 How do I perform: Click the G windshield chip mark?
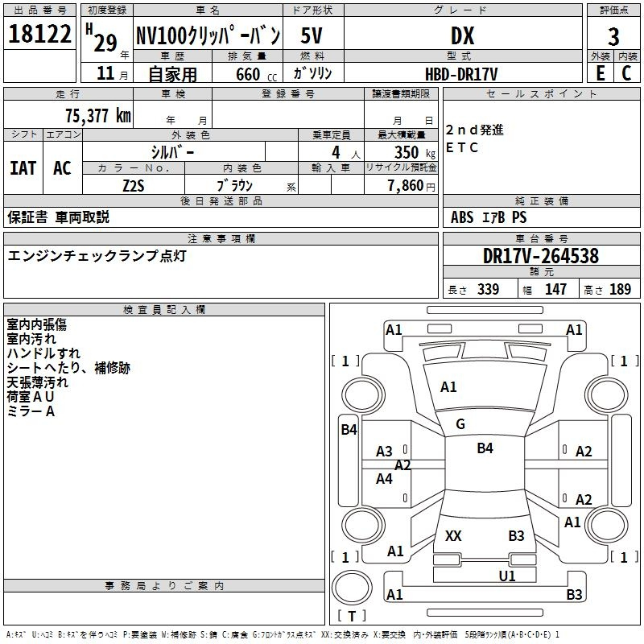[460, 424]
